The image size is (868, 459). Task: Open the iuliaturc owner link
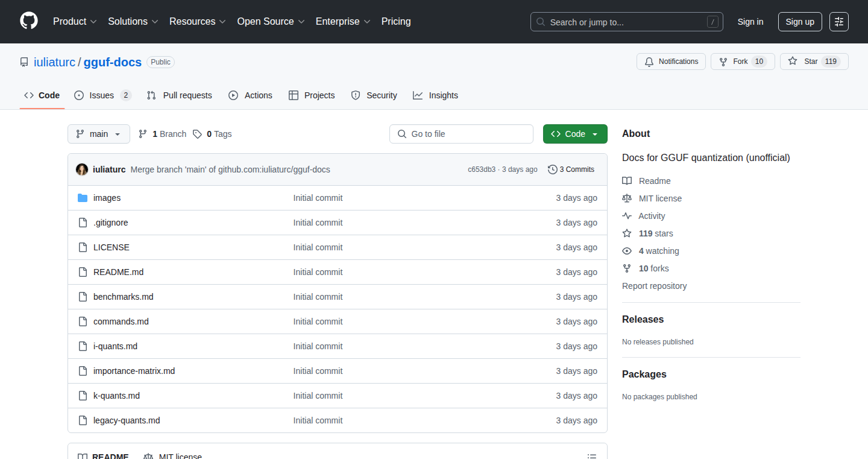pos(54,62)
